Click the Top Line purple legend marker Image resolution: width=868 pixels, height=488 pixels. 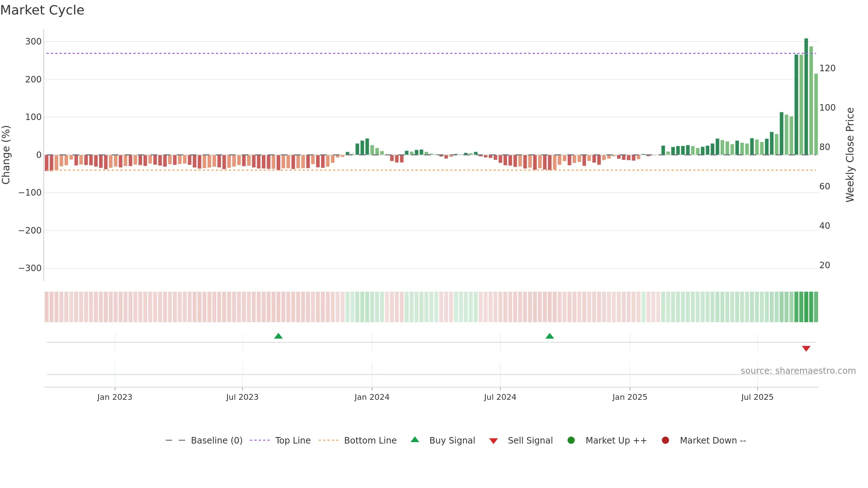[260, 440]
